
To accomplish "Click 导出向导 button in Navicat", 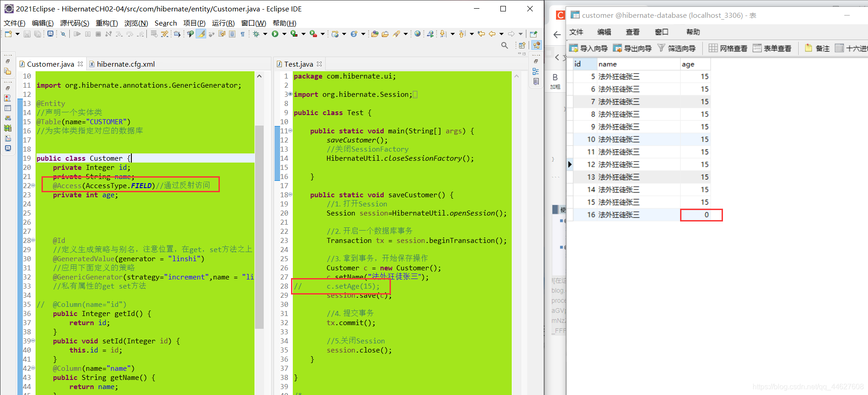I will pyautogui.click(x=632, y=48).
